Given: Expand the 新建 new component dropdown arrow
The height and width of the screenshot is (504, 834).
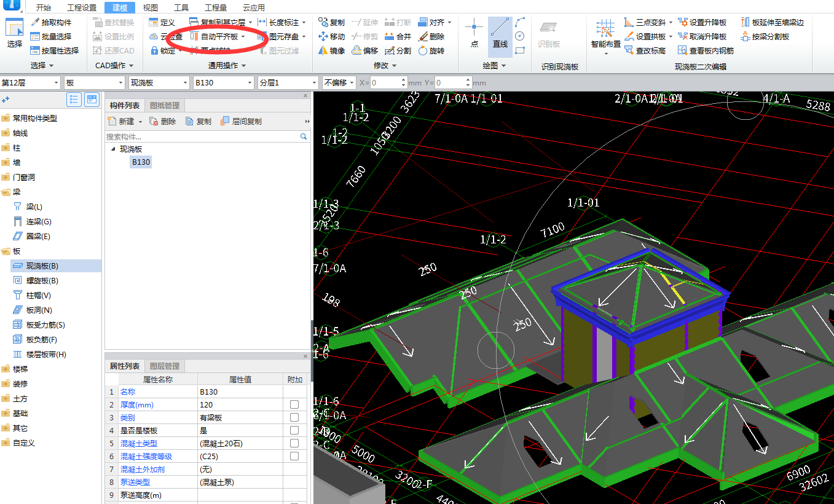Looking at the screenshot, I should 140,122.
